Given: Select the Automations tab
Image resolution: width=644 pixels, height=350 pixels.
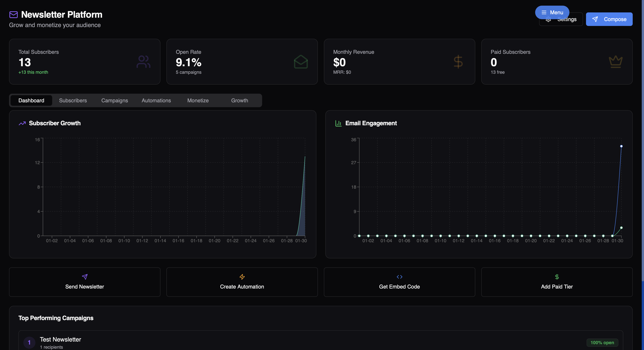Looking at the screenshot, I should click(x=156, y=101).
